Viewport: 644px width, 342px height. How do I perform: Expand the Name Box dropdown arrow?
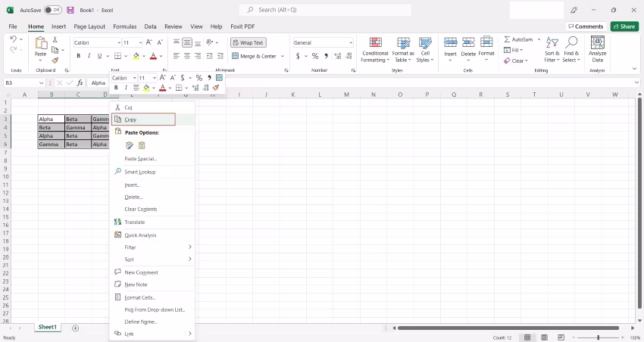(41, 82)
